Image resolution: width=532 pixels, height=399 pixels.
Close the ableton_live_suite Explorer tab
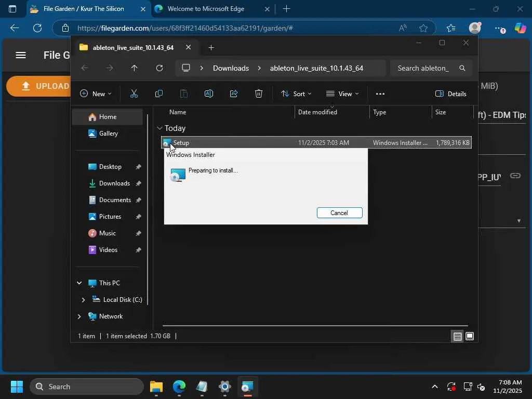coord(188,47)
